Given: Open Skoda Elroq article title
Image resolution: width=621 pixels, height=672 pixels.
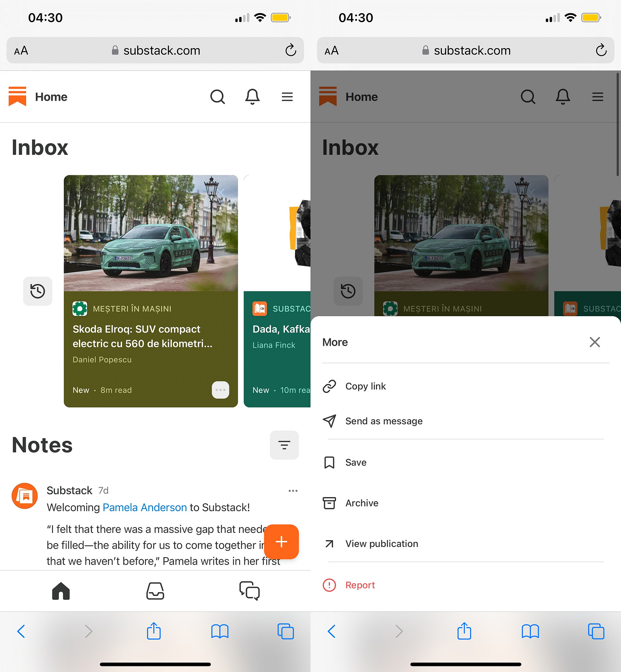Looking at the screenshot, I should 142,336.
